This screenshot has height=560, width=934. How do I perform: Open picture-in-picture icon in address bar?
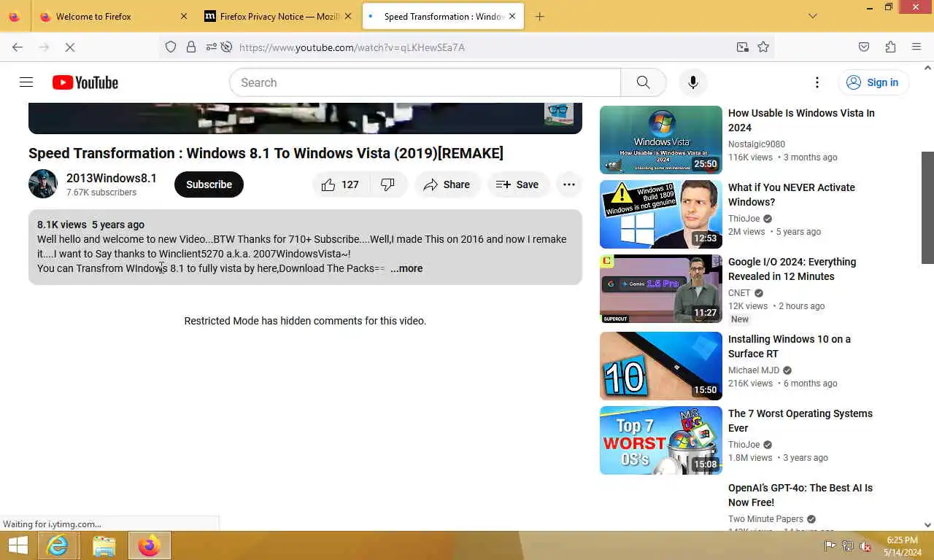(x=742, y=47)
